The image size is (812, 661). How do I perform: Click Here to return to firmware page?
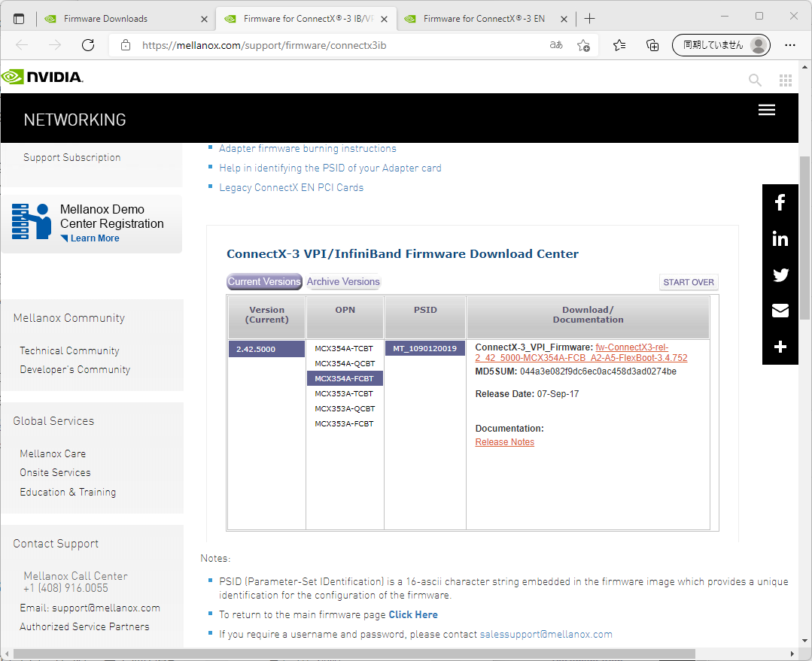coord(413,614)
